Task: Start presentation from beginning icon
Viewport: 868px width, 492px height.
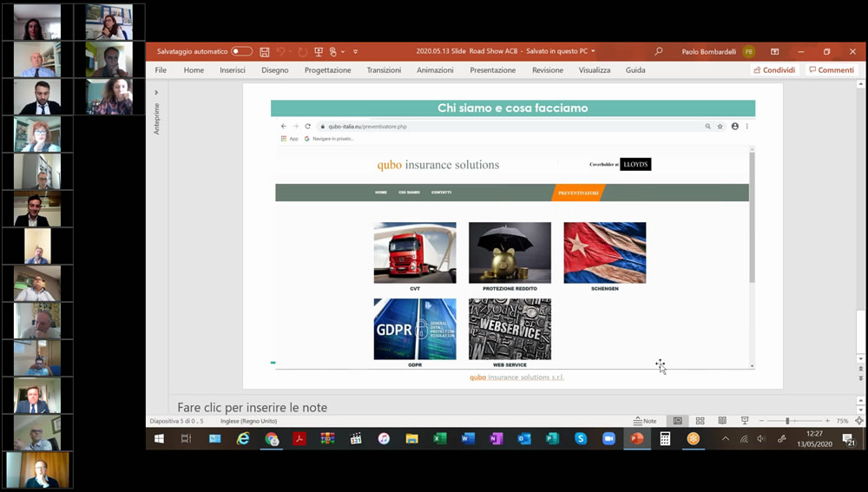Action: [x=319, y=51]
